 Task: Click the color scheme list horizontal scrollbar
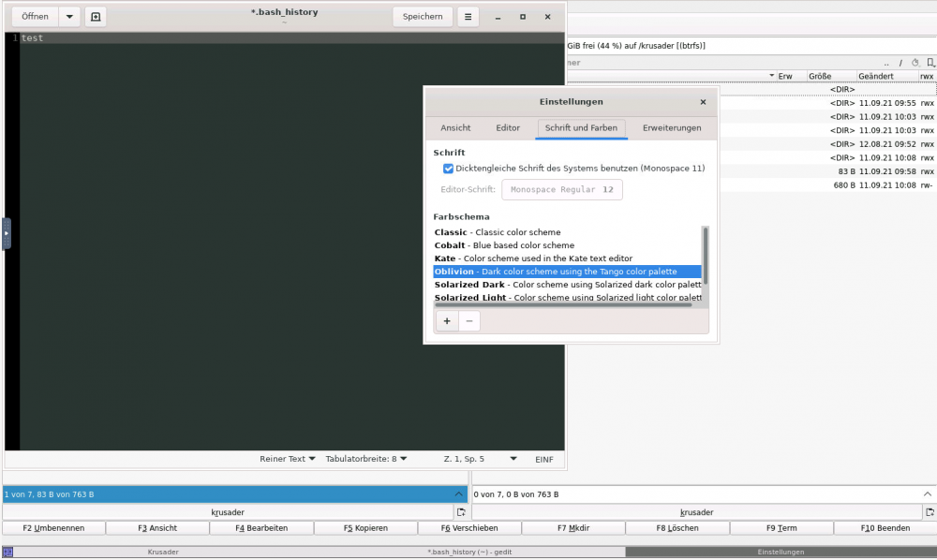(563, 305)
